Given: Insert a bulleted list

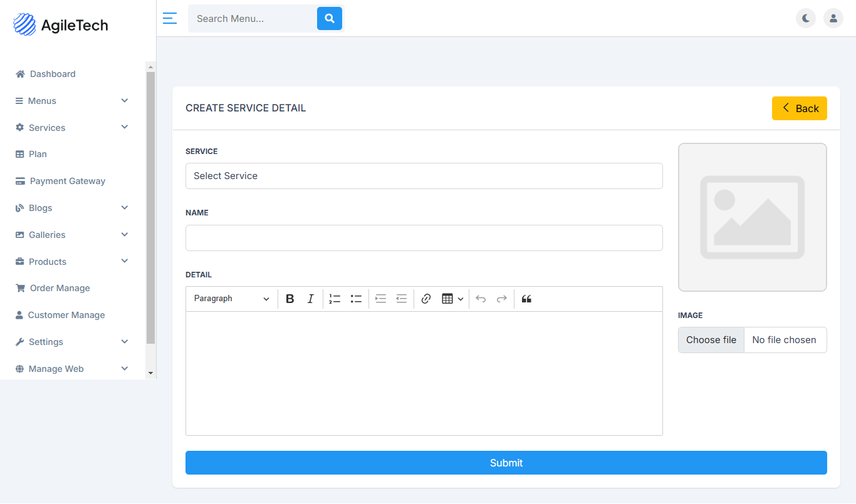Looking at the screenshot, I should tap(356, 299).
